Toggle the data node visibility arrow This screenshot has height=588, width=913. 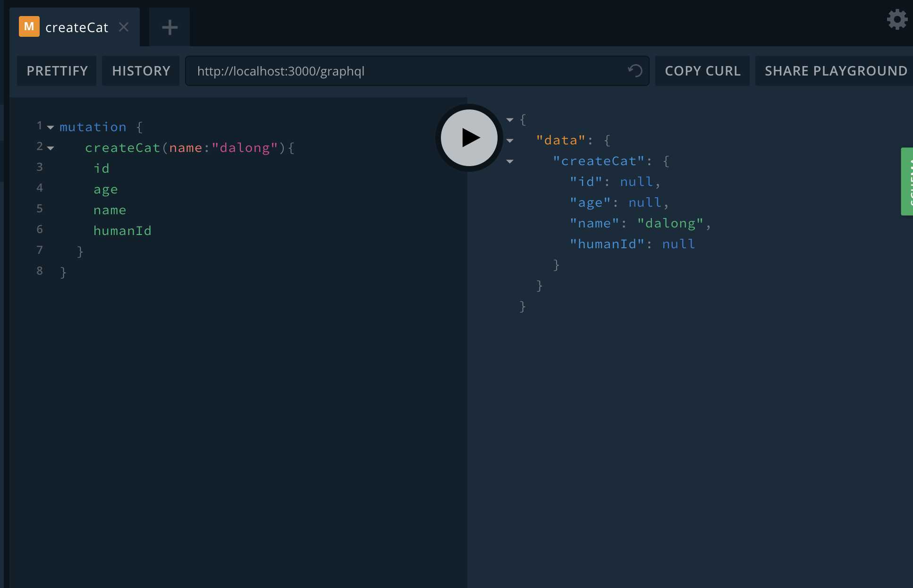click(508, 140)
